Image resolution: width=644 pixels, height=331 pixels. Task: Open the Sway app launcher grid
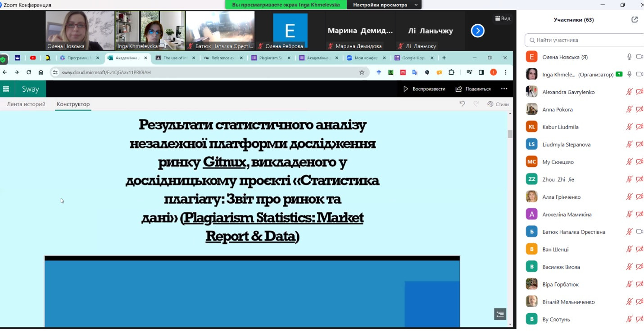[x=6, y=89]
